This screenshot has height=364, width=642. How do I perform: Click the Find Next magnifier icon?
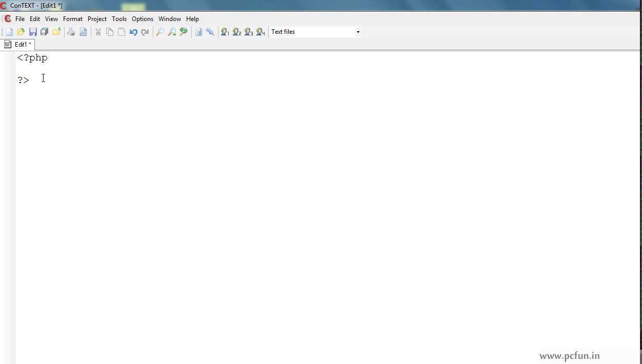(172, 32)
